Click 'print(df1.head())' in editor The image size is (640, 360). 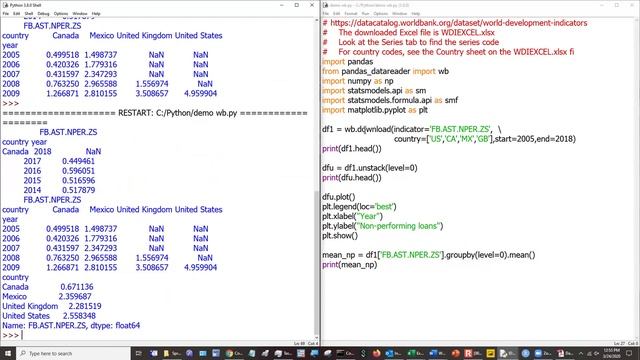[351, 149]
